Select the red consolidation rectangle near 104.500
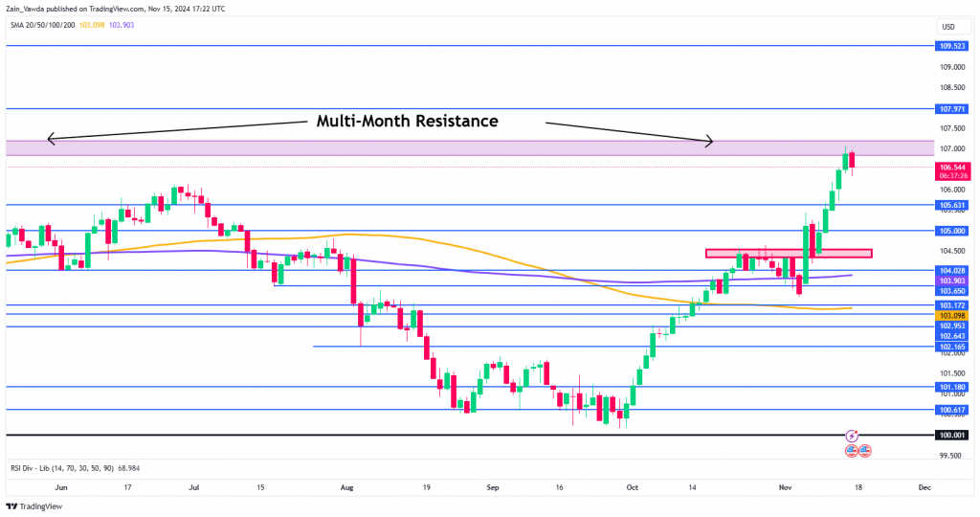The width and height of the screenshot is (980, 517). pyautogui.click(x=789, y=253)
